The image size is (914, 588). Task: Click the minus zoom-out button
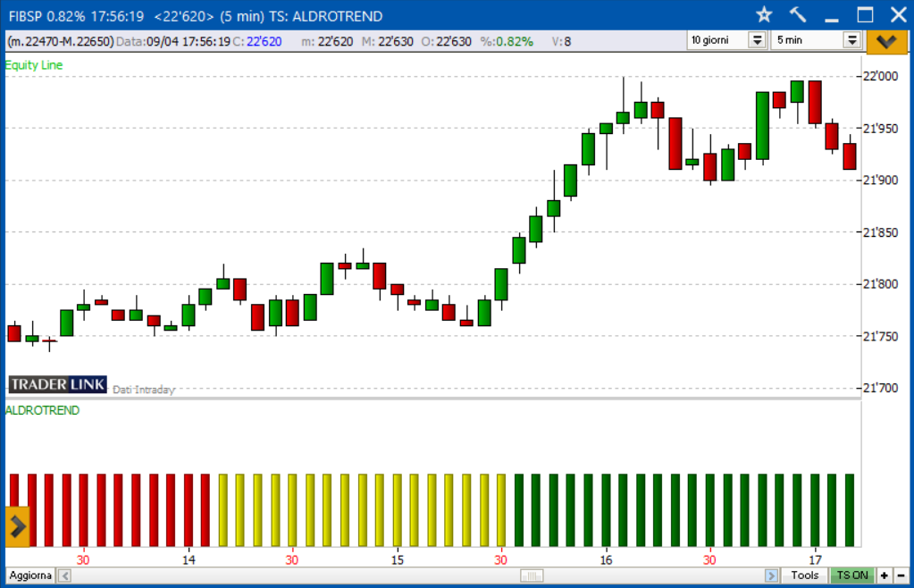coord(901,575)
